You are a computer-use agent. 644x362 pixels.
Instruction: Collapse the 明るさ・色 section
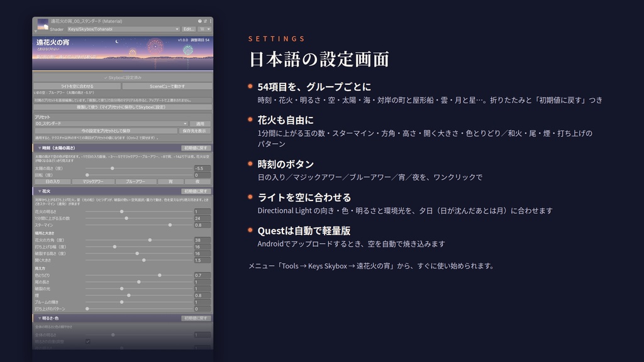click(40, 318)
